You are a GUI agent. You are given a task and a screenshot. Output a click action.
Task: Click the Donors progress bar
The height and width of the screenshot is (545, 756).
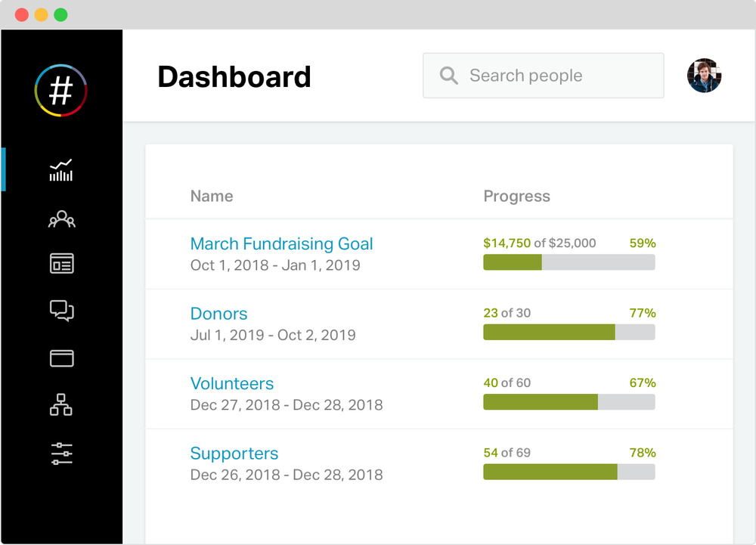point(569,332)
